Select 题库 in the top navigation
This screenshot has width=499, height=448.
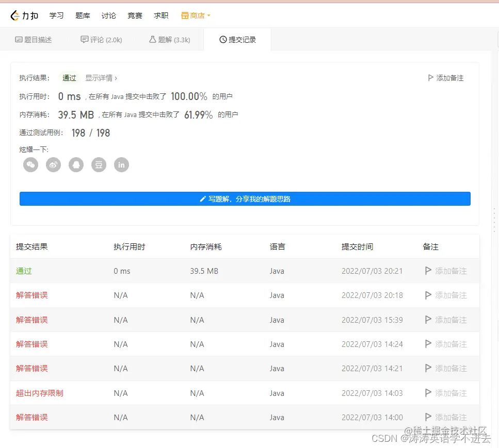83,15
